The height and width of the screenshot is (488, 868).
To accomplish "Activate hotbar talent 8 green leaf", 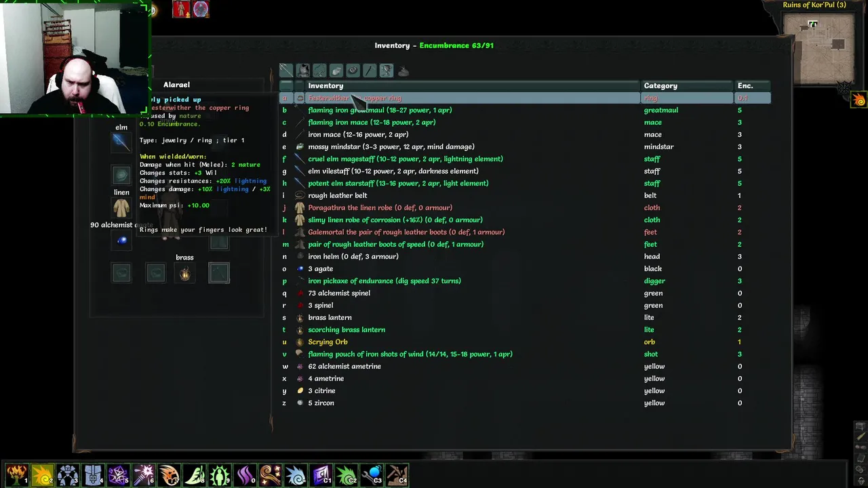I will [195, 474].
